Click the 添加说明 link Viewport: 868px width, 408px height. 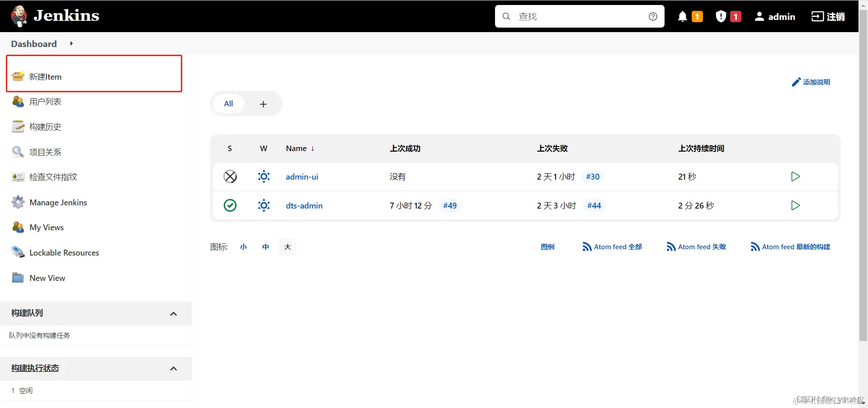(816, 82)
